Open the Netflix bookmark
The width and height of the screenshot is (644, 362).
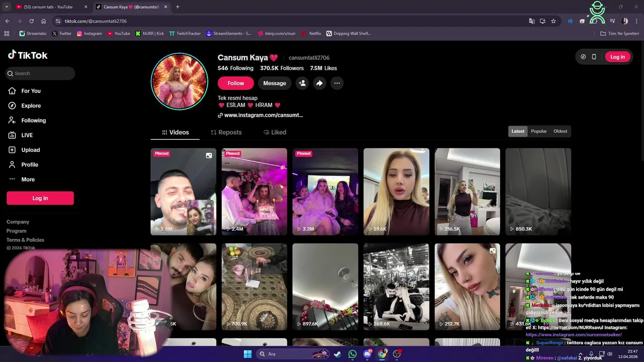click(311, 34)
